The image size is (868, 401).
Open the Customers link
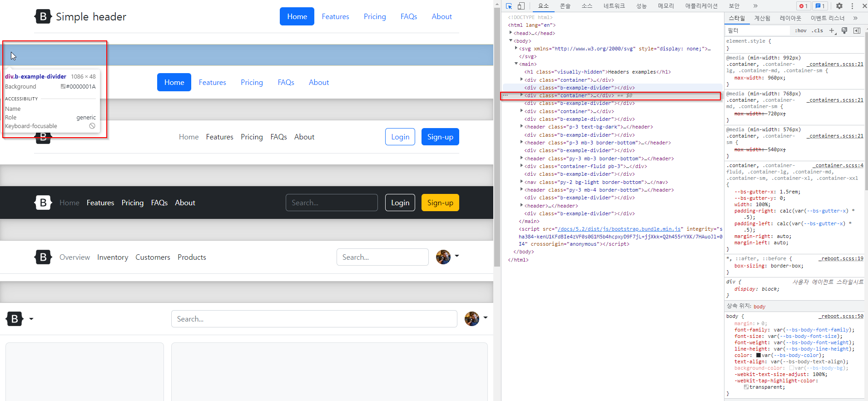(x=153, y=257)
